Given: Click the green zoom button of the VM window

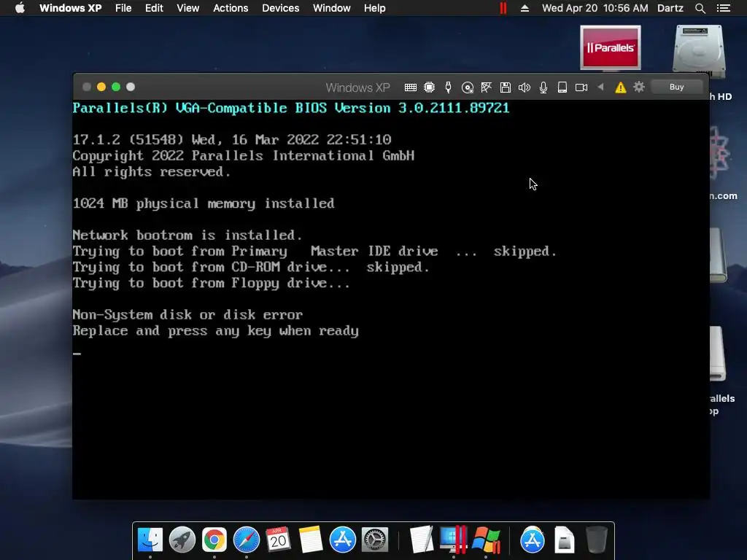Looking at the screenshot, I should coord(116,87).
